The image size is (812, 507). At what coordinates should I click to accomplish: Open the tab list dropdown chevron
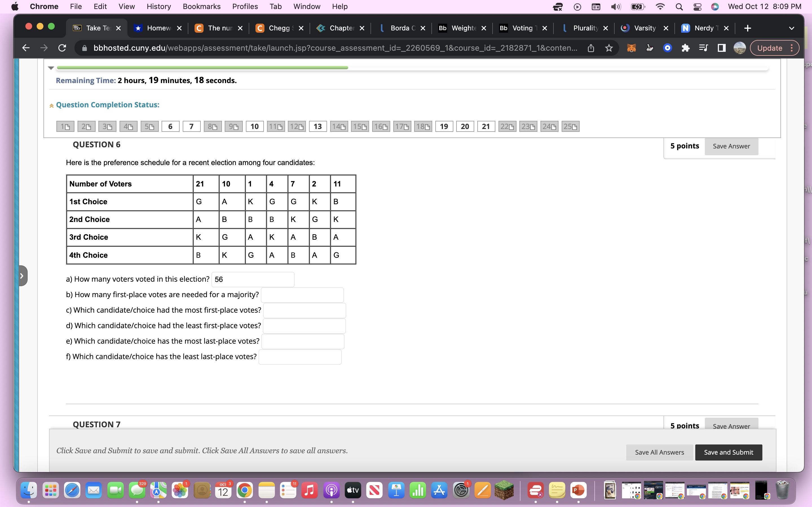tap(791, 28)
